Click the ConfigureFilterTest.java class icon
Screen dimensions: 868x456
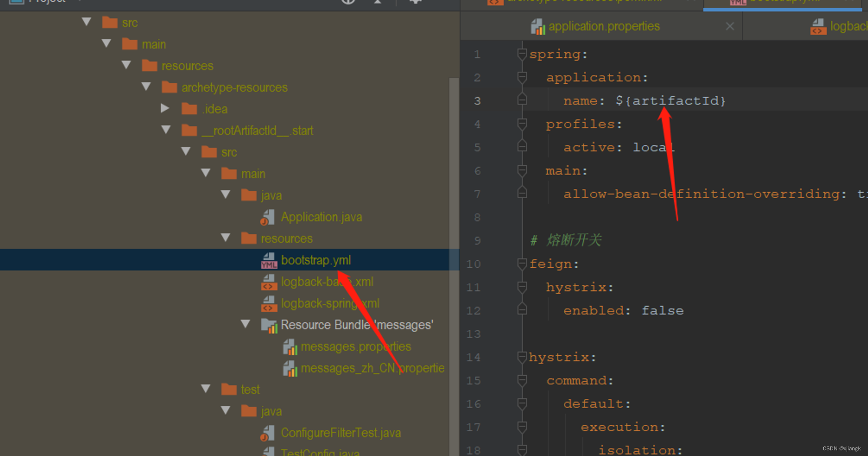268,433
